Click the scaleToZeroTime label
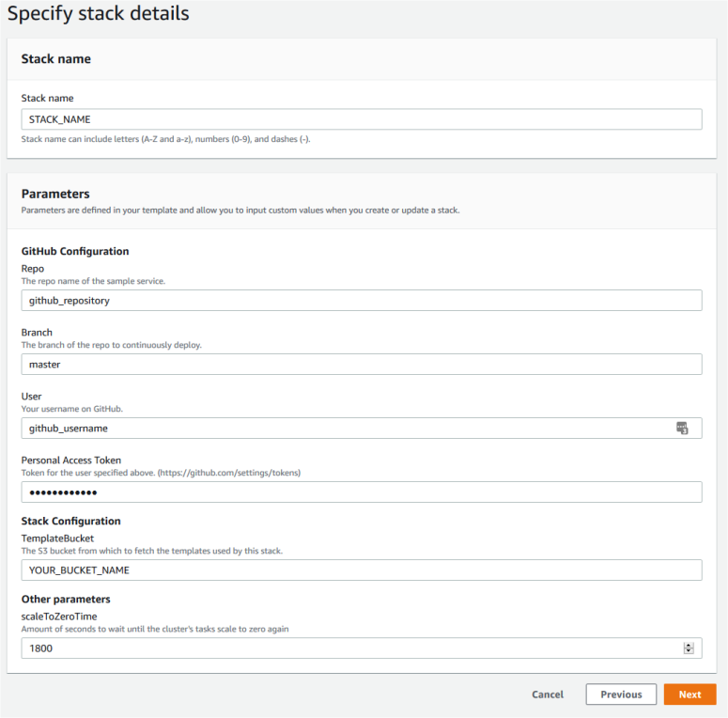The height and width of the screenshot is (718, 728). click(x=59, y=617)
